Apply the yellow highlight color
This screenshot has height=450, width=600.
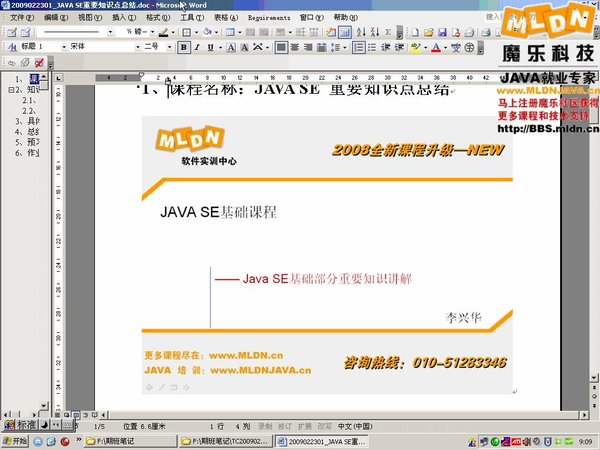[415, 47]
